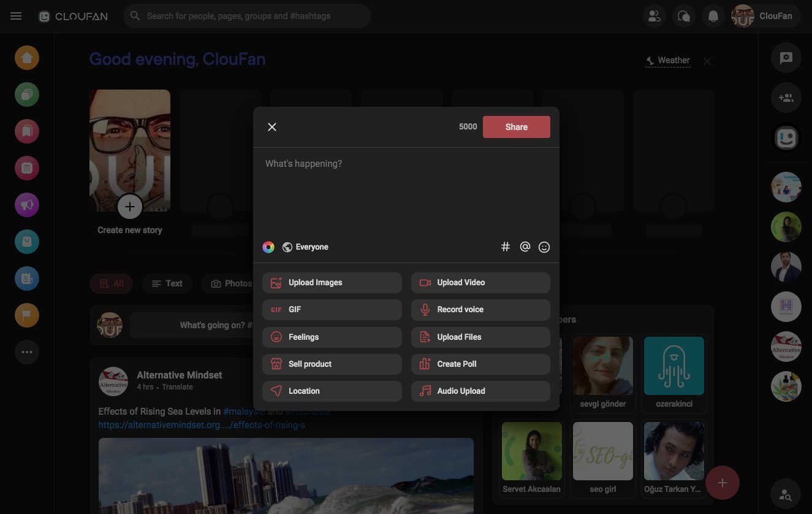
Task: Show more sidebar options (three dots)
Action: (27, 352)
